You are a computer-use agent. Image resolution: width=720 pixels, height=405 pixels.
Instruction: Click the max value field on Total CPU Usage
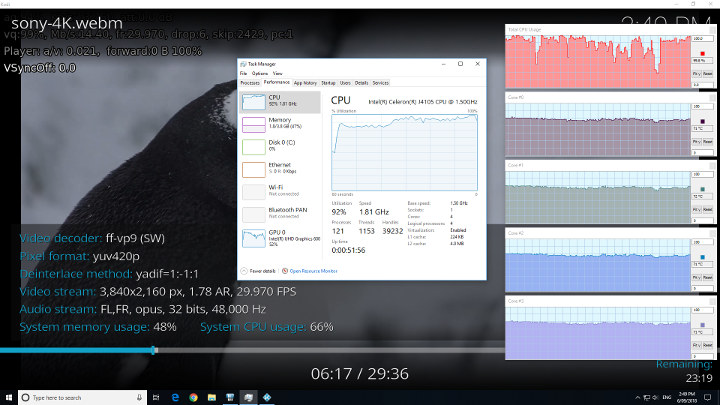tap(703, 39)
